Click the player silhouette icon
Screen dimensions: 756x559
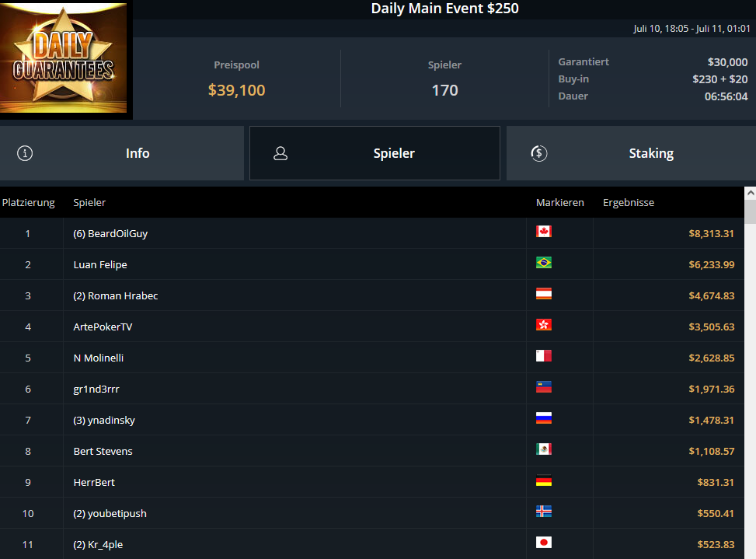pyautogui.click(x=280, y=153)
